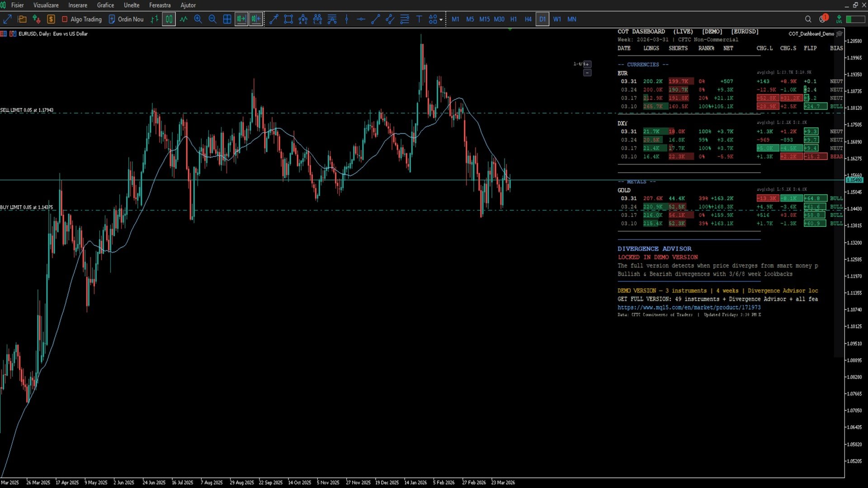868x488 pixels.
Task: Zoom out of the chart
Action: (x=212, y=19)
